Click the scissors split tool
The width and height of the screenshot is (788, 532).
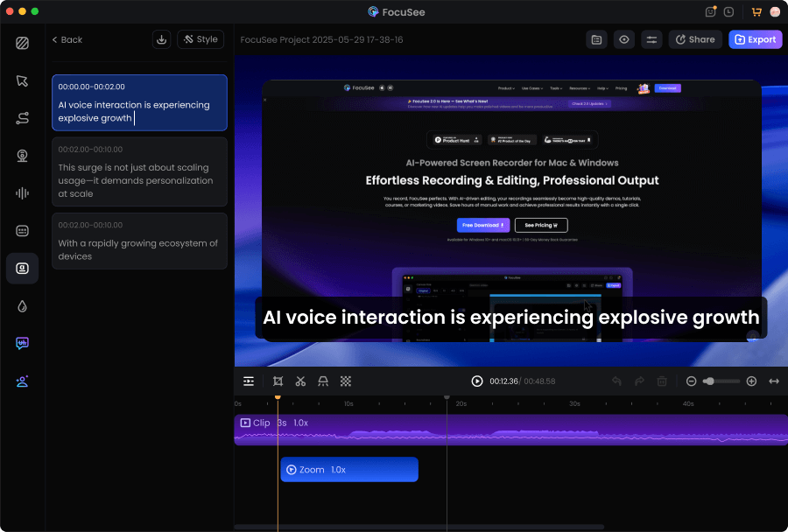pos(300,381)
